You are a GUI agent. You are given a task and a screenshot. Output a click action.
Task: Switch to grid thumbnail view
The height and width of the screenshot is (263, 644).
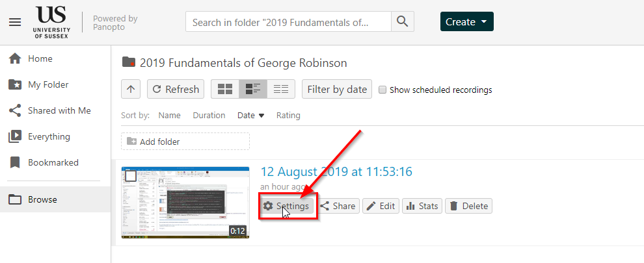coord(225,89)
